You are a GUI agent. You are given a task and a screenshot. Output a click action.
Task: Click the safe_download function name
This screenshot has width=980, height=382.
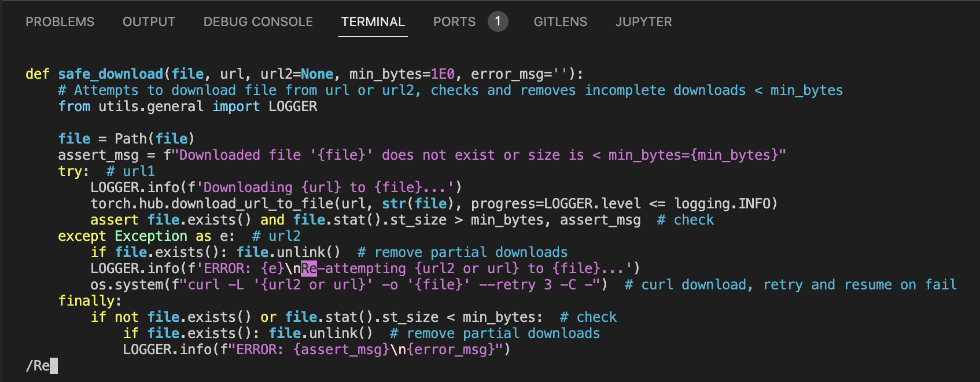(110, 74)
